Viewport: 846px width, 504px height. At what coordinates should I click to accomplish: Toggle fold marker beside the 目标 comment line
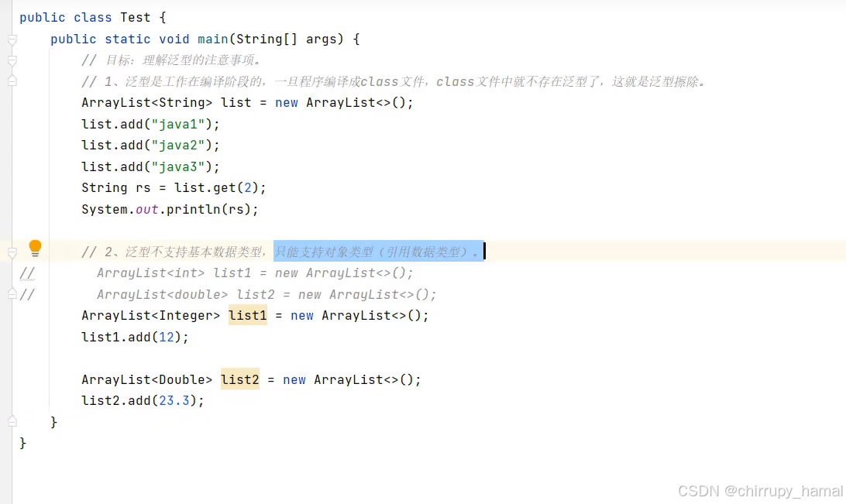point(12,60)
